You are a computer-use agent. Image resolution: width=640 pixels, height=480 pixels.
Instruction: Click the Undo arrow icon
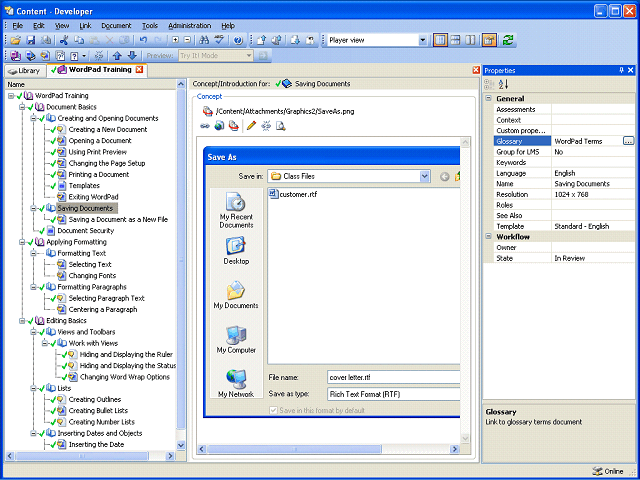click(143, 40)
